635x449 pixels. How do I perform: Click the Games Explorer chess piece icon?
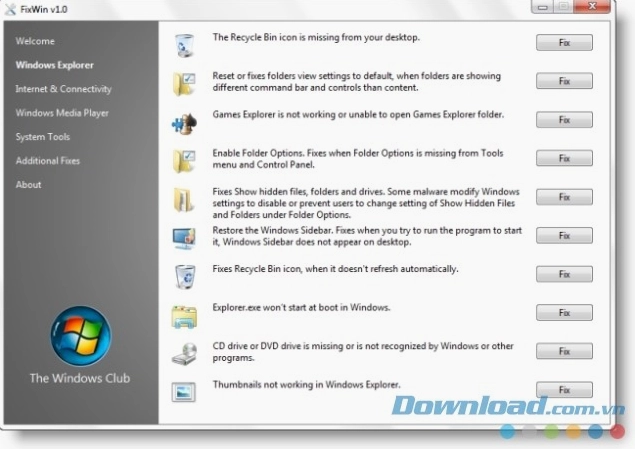click(x=184, y=123)
